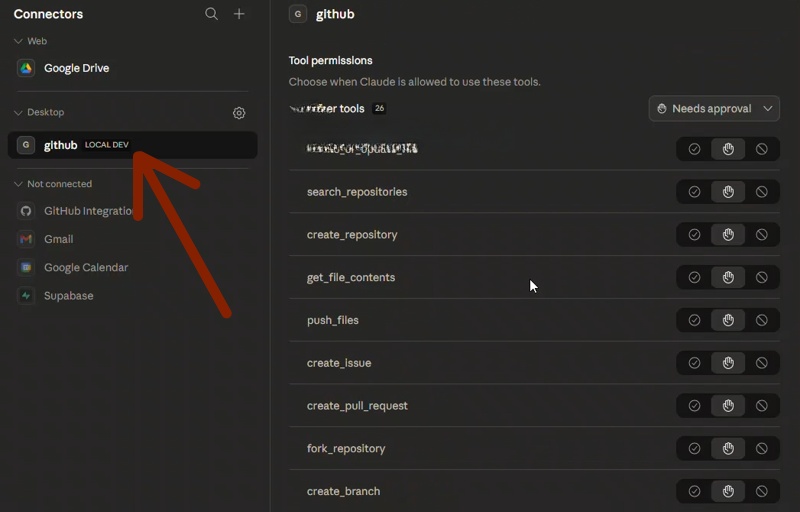Open the Needs approval dropdown
The height and width of the screenshot is (512, 800).
tap(714, 109)
